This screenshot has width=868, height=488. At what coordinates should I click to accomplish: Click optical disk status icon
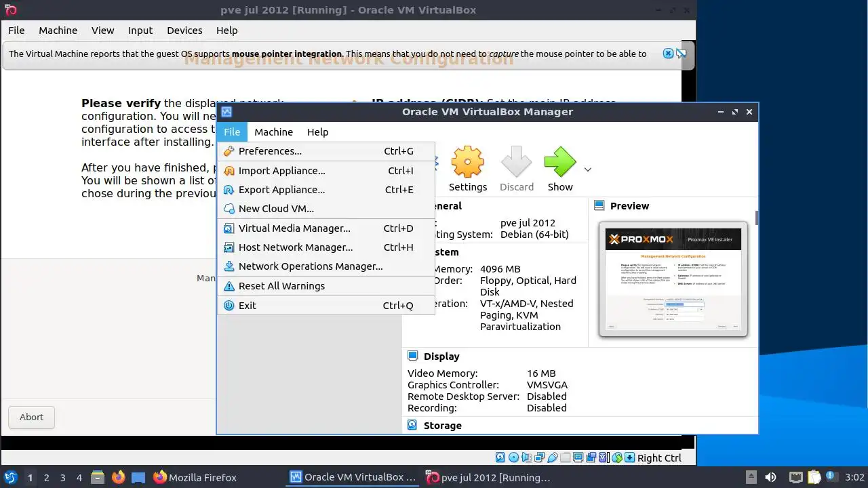(513, 457)
